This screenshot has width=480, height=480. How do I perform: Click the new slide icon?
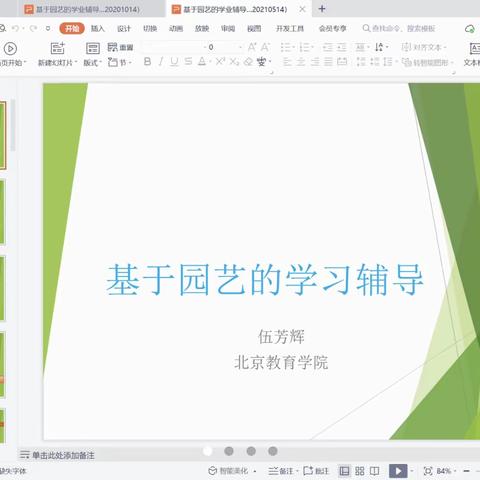point(57,48)
